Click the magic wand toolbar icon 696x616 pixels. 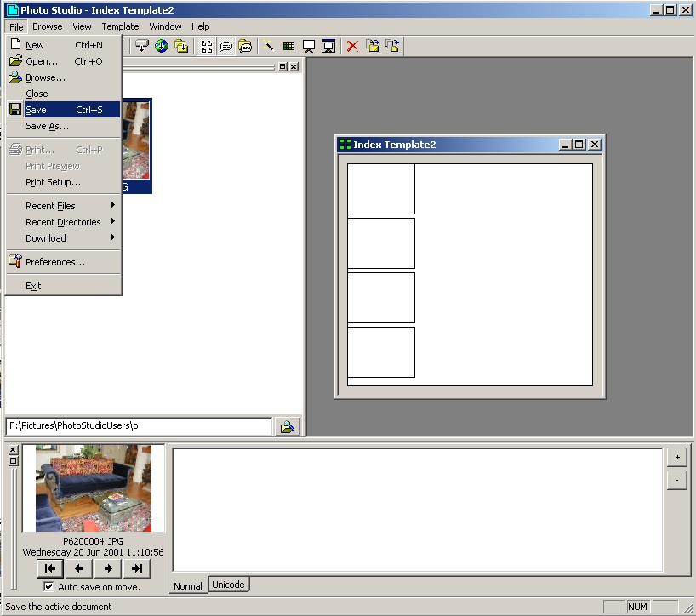[269, 46]
